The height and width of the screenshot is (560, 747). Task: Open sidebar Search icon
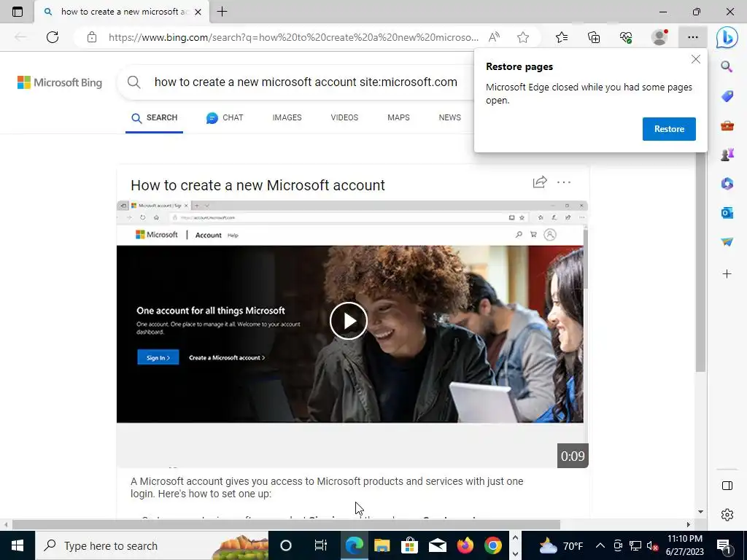click(x=727, y=66)
